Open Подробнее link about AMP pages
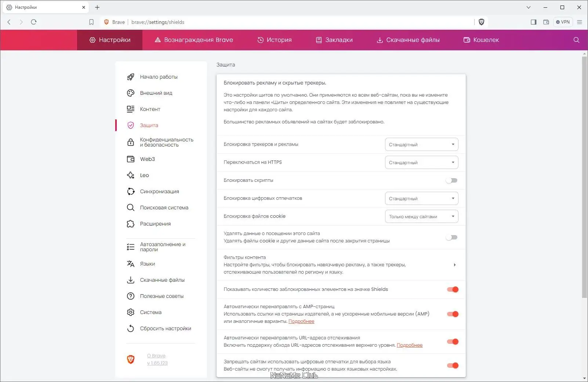The image size is (588, 382). click(301, 321)
